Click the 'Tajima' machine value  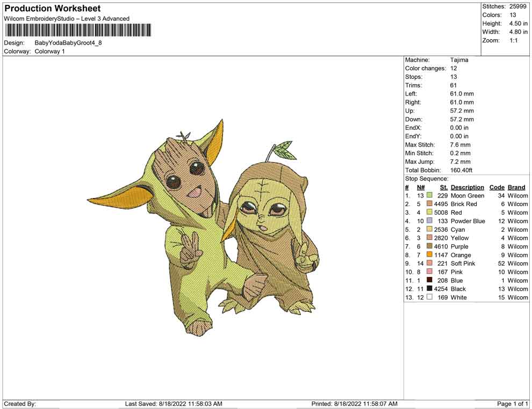click(x=459, y=60)
